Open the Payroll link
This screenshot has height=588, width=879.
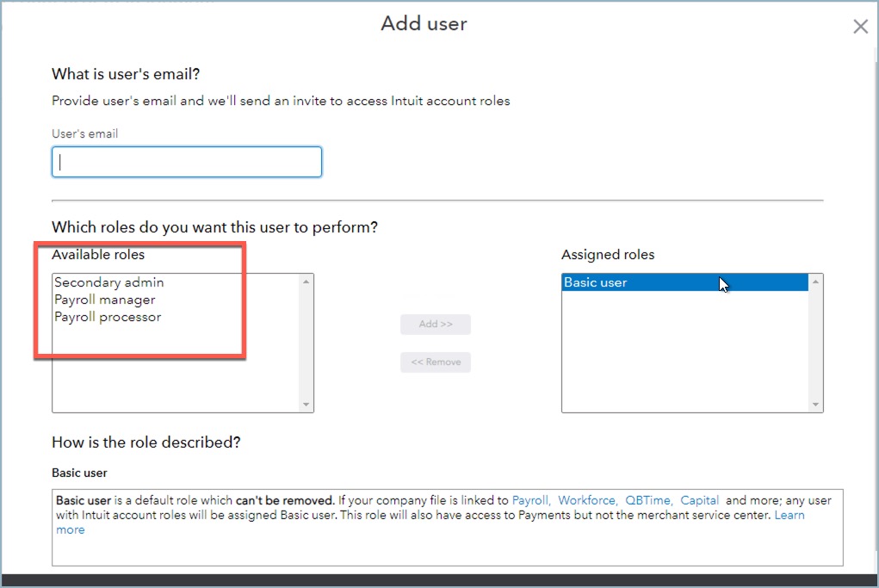tap(530, 500)
